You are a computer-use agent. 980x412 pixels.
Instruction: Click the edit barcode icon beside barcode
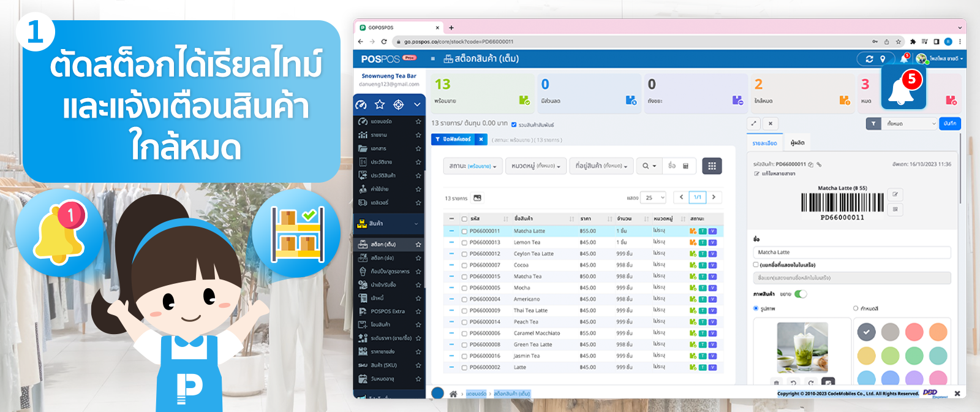[895, 195]
